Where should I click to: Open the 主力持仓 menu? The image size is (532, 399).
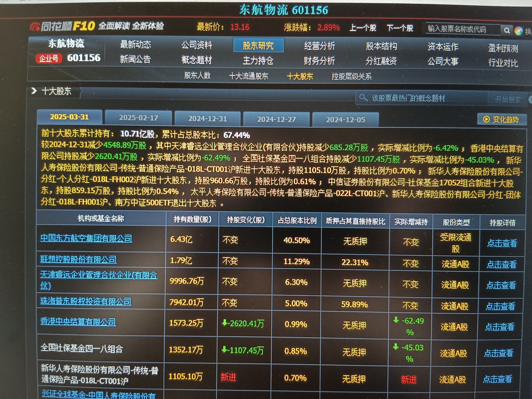(x=258, y=61)
